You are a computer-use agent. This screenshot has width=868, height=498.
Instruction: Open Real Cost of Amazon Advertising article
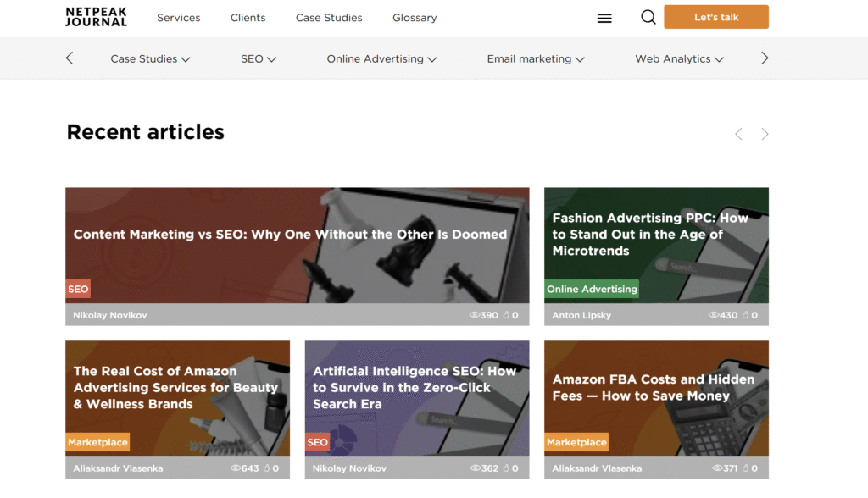(175, 388)
